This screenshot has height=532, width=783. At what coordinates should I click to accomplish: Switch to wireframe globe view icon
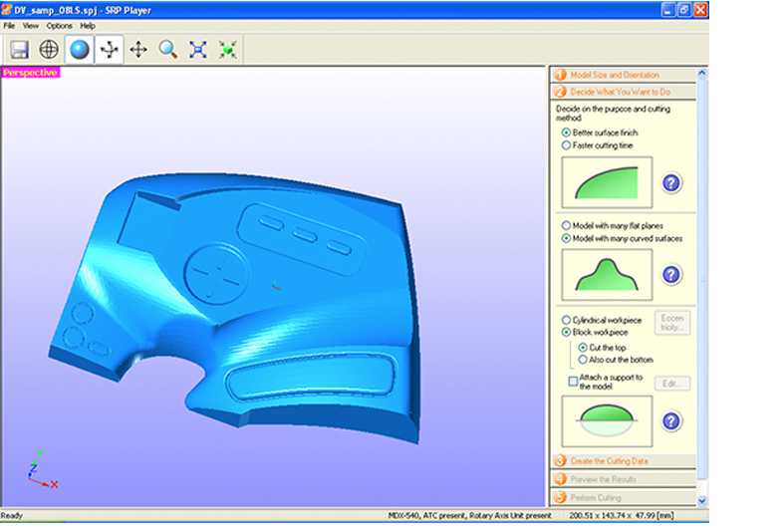(49, 49)
